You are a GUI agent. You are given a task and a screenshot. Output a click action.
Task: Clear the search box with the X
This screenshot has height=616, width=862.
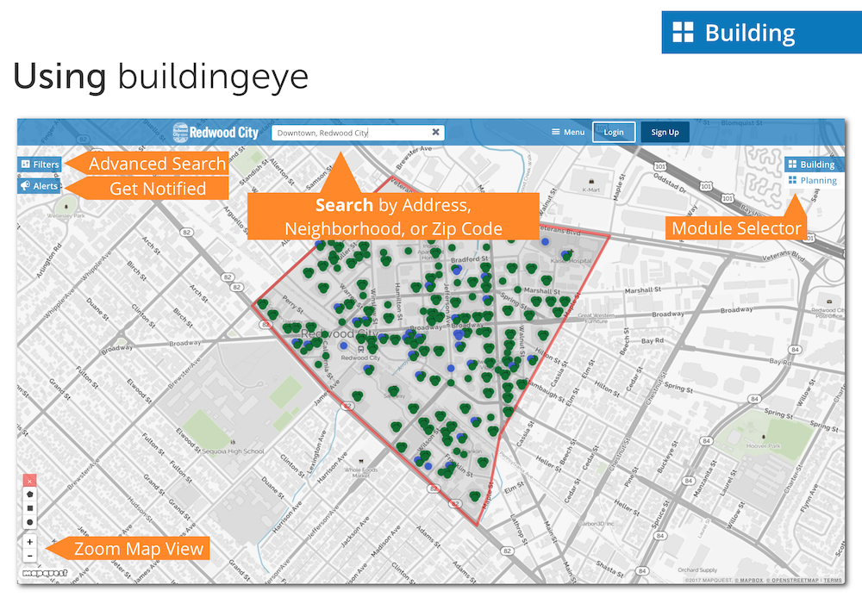(x=435, y=132)
